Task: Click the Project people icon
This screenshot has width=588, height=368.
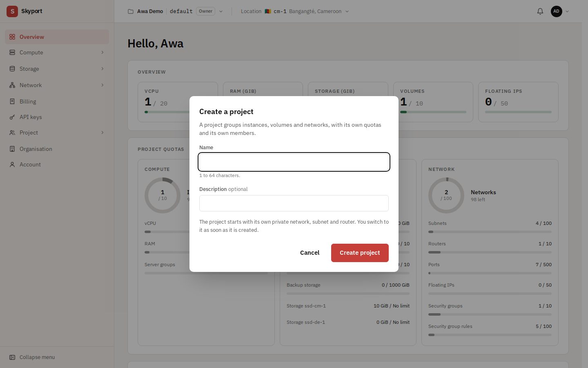Action: pos(12,132)
